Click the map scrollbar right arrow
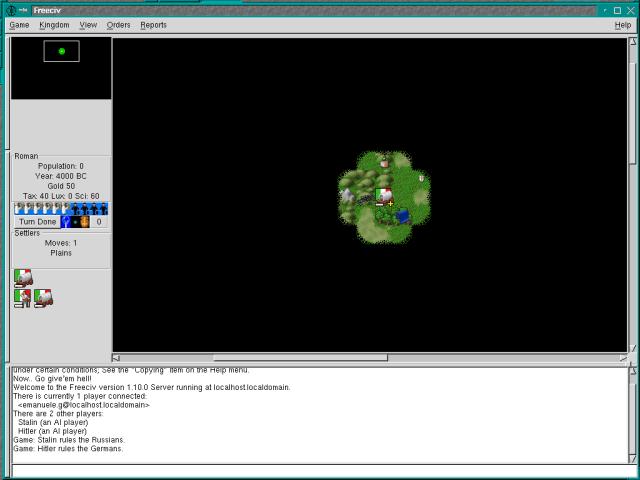Image resolution: width=640 pixels, height=480 pixels. (x=623, y=358)
